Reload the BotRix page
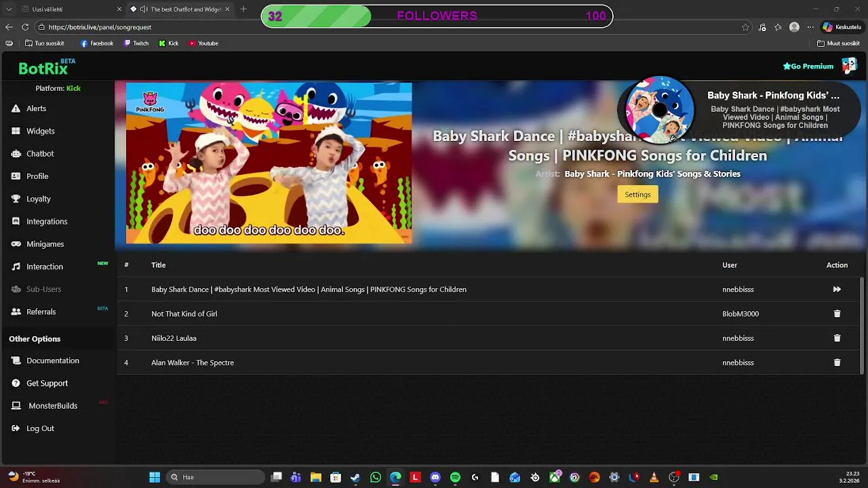 25,27
